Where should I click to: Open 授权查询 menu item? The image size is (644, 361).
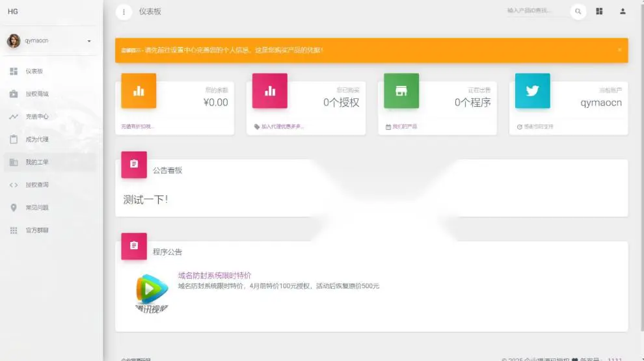click(50, 185)
